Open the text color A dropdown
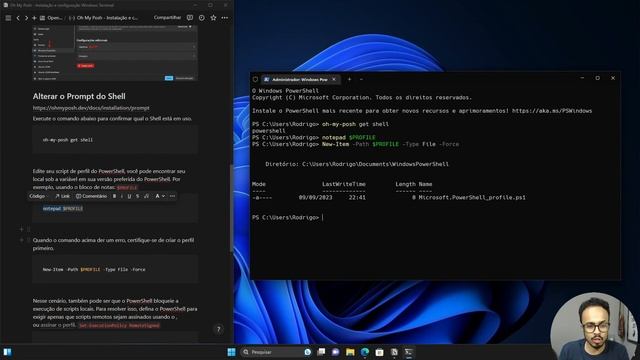The width and height of the screenshot is (640, 360). (160, 196)
